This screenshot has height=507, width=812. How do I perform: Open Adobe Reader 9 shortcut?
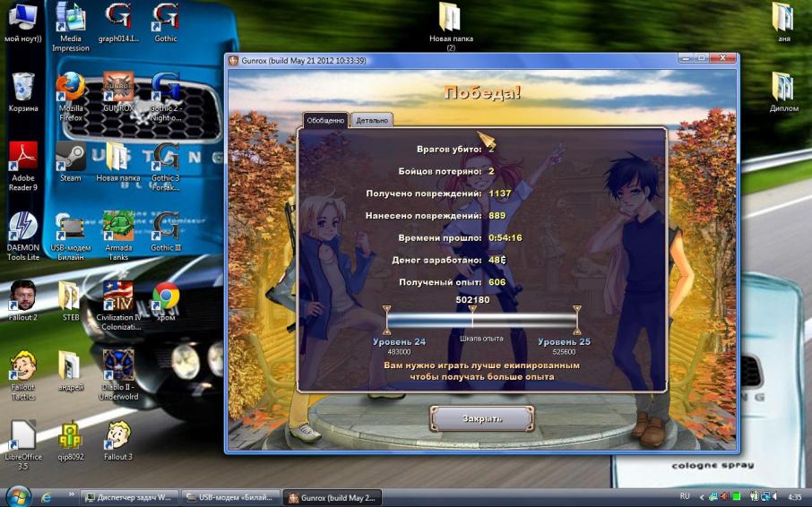[x=22, y=158]
